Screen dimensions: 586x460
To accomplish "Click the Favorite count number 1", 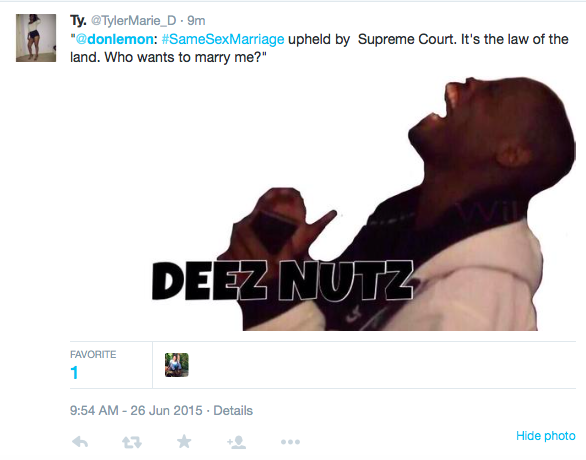I will [74, 373].
